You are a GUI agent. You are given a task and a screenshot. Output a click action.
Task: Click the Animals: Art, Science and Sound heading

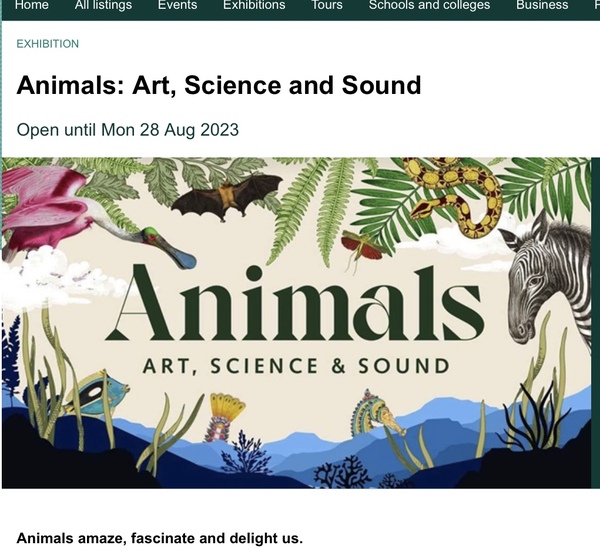click(x=218, y=85)
